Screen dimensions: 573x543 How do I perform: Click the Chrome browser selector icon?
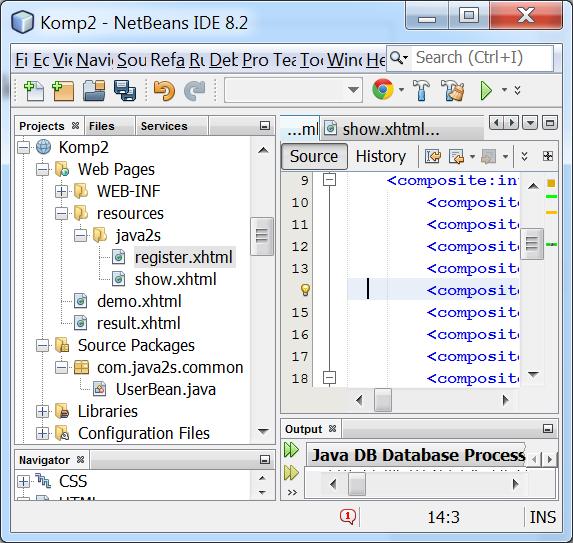383,90
